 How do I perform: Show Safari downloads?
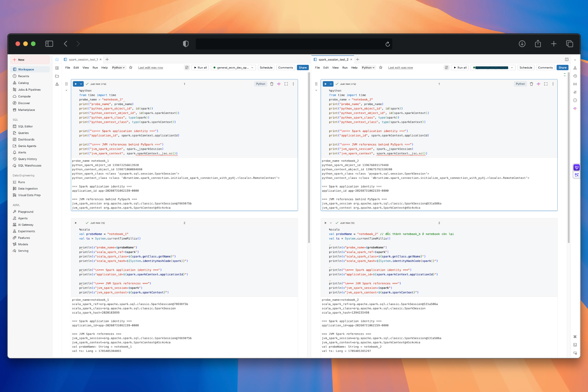coord(522,44)
